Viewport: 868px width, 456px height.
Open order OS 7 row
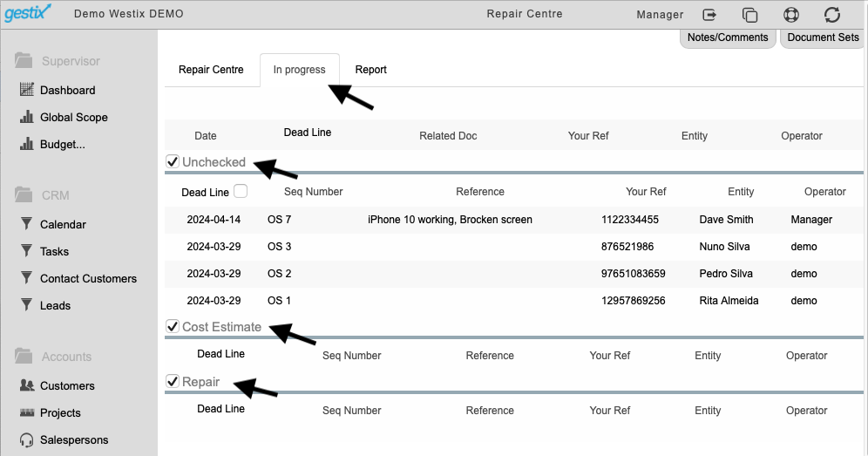(513, 220)
